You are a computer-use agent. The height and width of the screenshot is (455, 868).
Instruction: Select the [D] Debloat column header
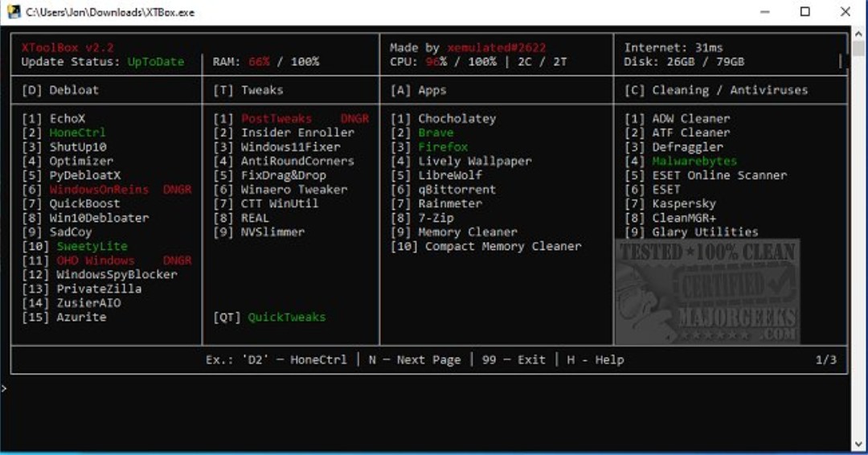click(x=60, y=90)
